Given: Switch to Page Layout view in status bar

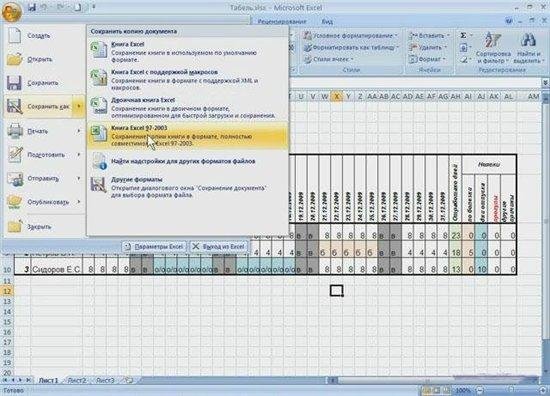Looking at the screenshot, I should coord(437,390).
